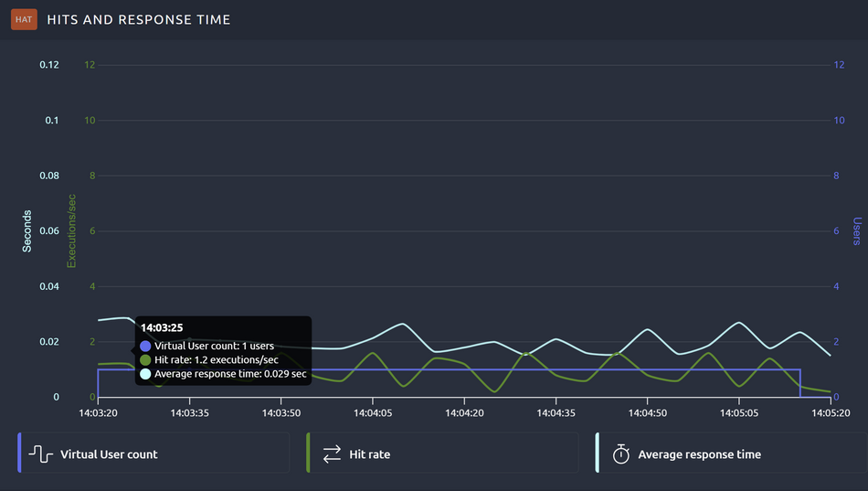Click the green bar beside Hit rate

coord(309,453)
